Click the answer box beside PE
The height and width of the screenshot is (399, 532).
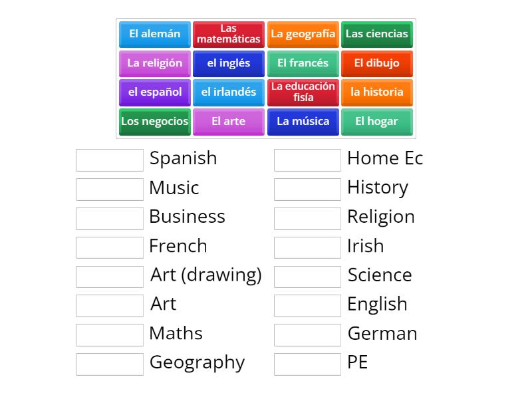coord(307,364)
